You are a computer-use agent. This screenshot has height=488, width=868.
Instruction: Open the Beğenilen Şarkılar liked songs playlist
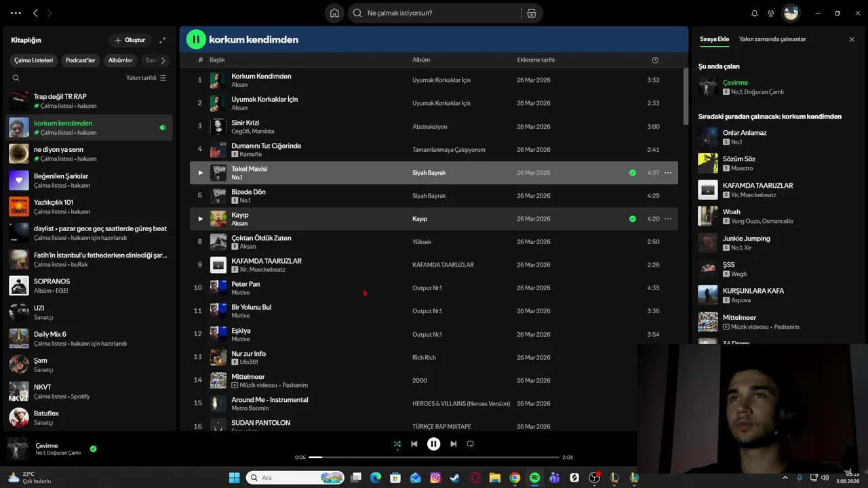(90, 180)
